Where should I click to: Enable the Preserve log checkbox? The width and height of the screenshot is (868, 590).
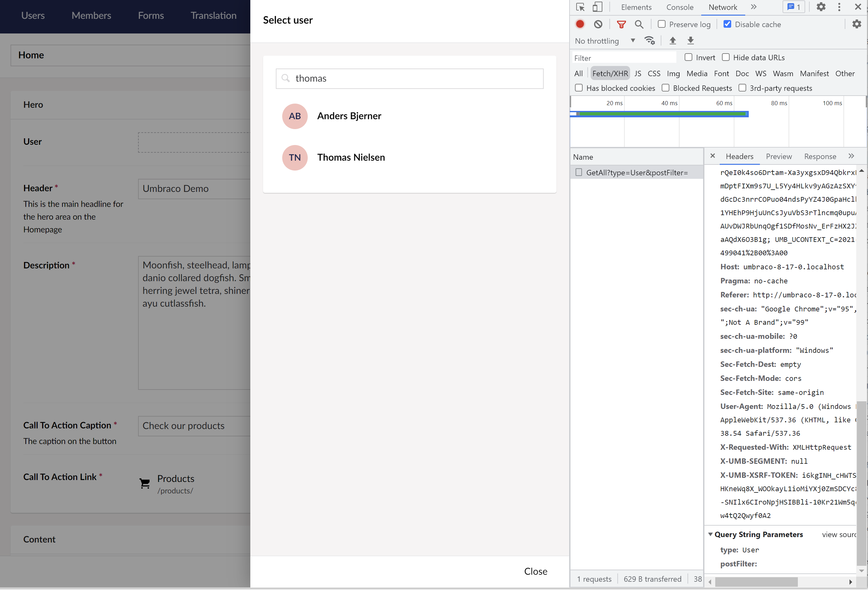click(x=662, y=24)
